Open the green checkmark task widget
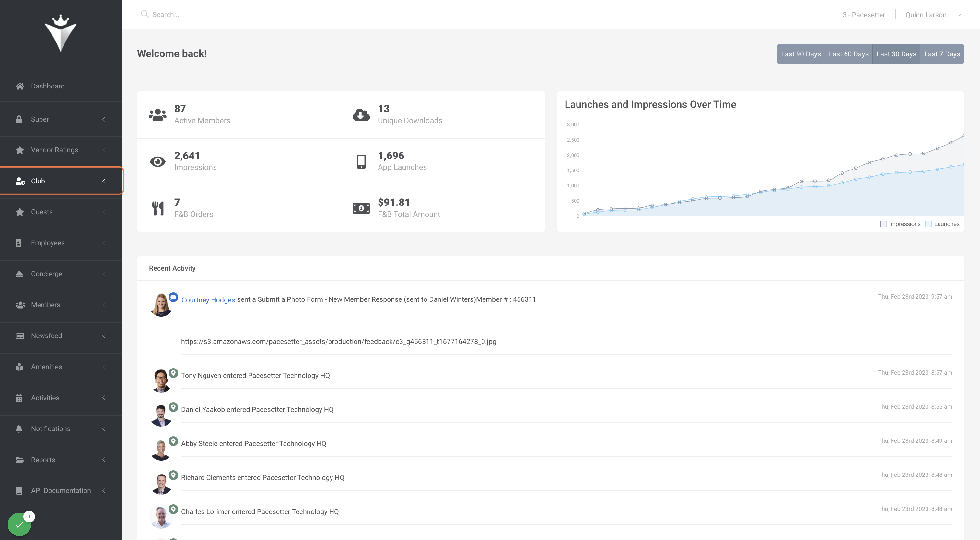The width and height of the screenshot is (980, 540). [19, 524]
